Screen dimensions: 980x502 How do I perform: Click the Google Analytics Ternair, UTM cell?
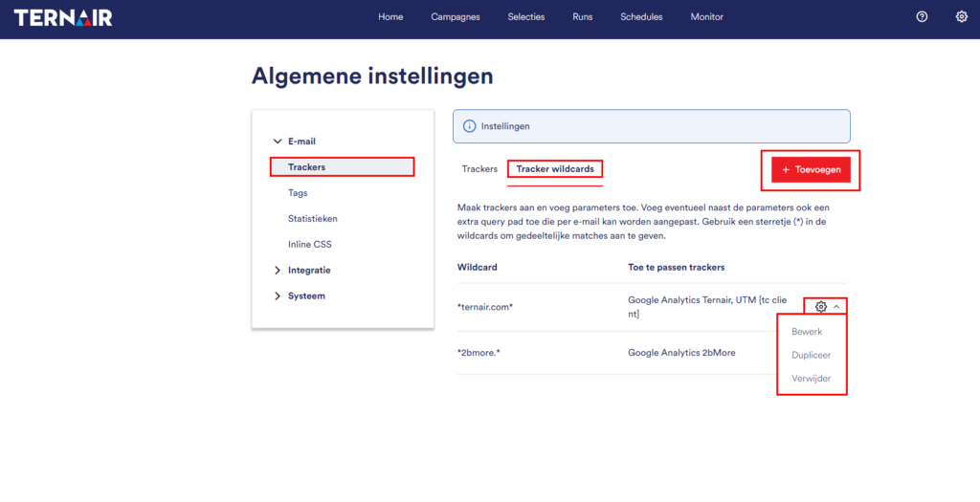click(707, 307)
